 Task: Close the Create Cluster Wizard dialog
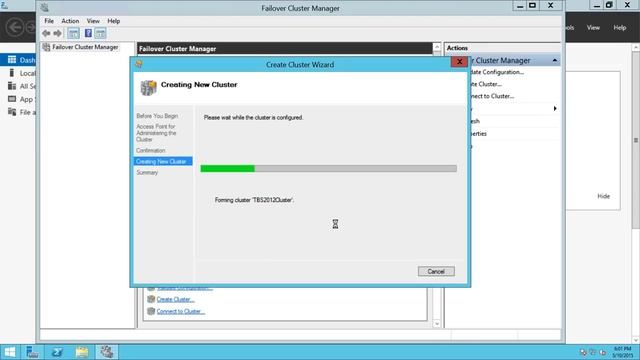tap(460, 62)
